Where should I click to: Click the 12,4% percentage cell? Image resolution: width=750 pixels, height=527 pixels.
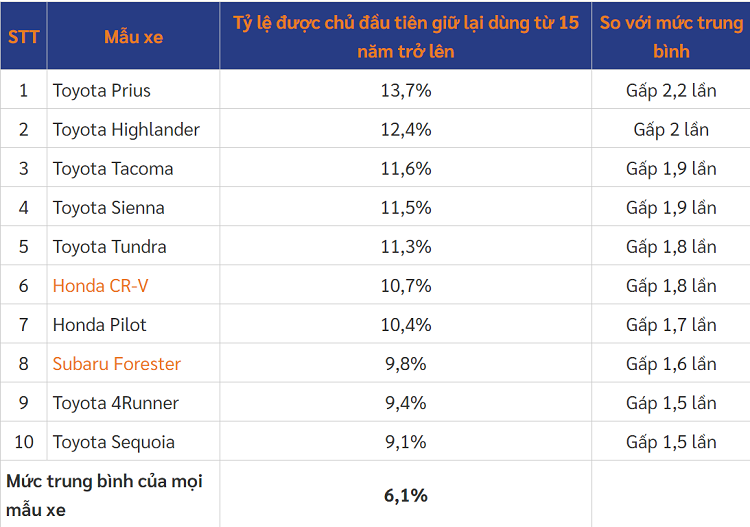click(x=405, y=130)
